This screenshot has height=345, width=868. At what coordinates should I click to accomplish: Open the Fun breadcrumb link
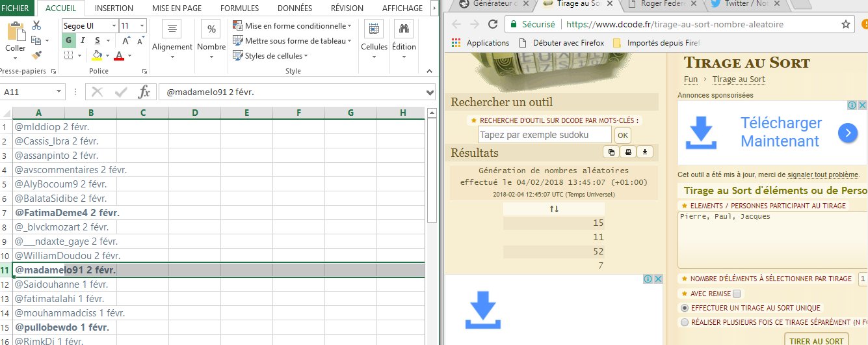coord(690,79)
